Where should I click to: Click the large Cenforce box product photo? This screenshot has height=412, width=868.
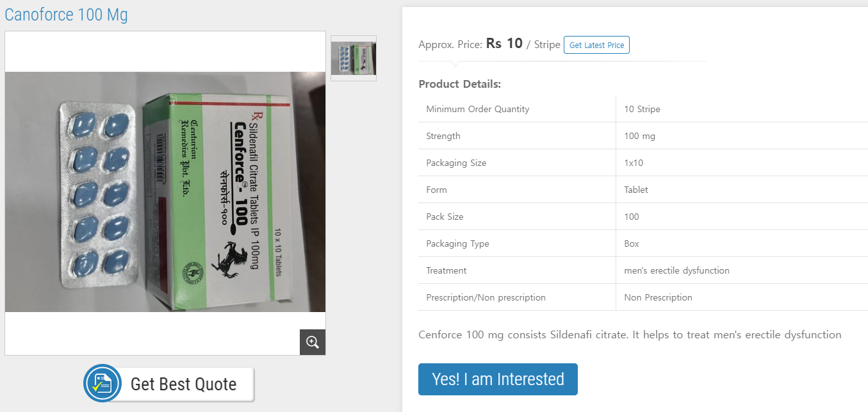(x=165, y=192)
